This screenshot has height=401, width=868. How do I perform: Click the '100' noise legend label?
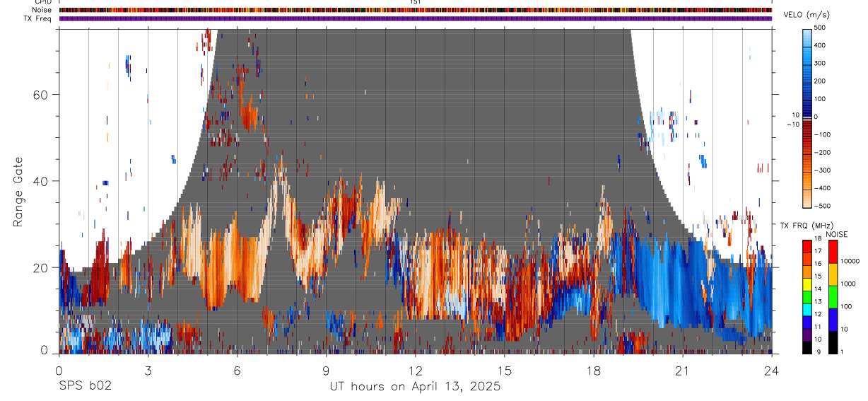point(846,306)
